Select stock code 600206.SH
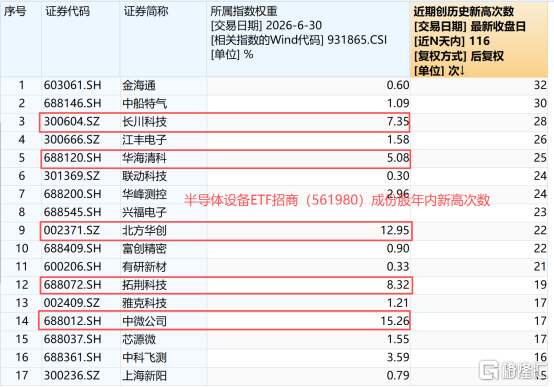 [x=72, y=266]
